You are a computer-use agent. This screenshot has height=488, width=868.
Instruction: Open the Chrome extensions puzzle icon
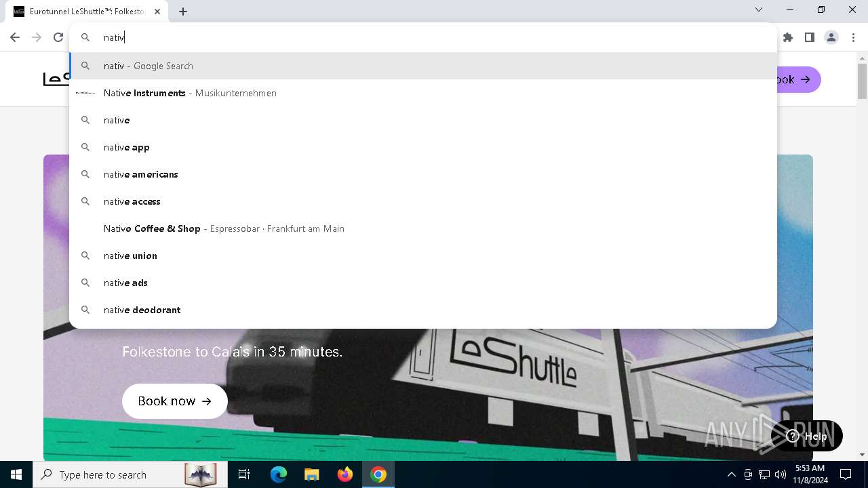[x=788, y=37]
